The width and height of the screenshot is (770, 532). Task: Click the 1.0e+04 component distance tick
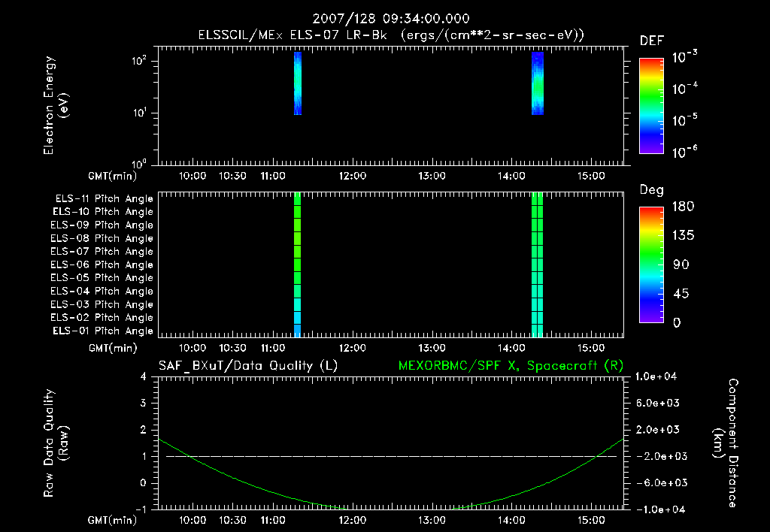656,376
